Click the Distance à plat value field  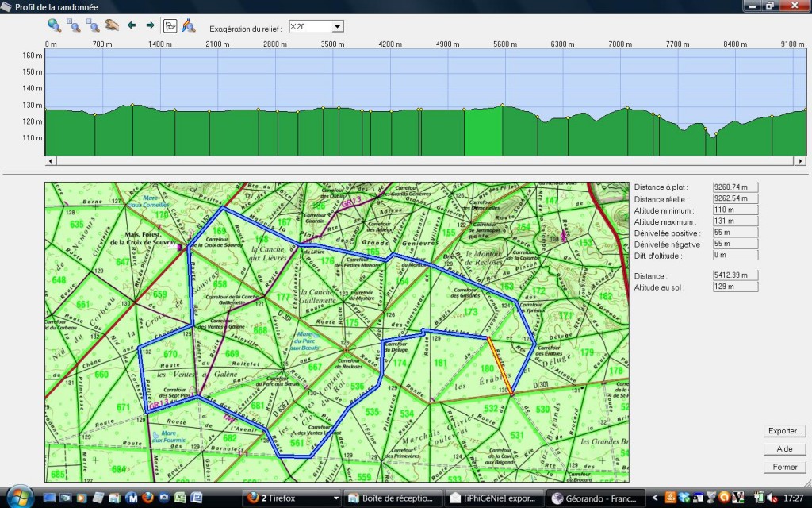(736, 187)
